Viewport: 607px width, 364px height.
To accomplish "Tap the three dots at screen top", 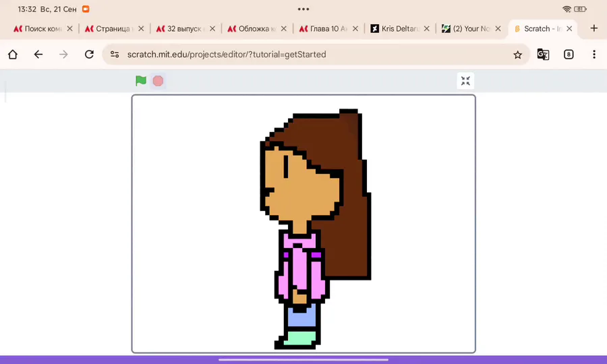I will pos(303,9).
